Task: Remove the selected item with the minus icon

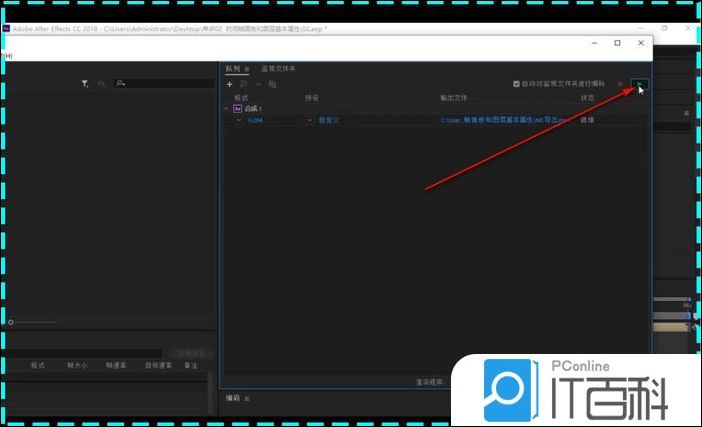Action: pos(258,84)
